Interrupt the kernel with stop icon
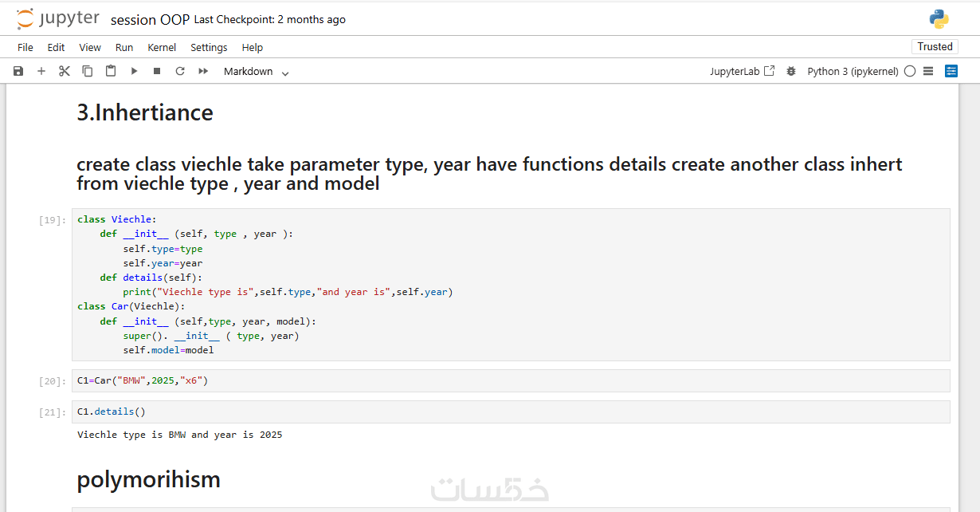This screenshot has height=512, width=980. coord(157,71)
